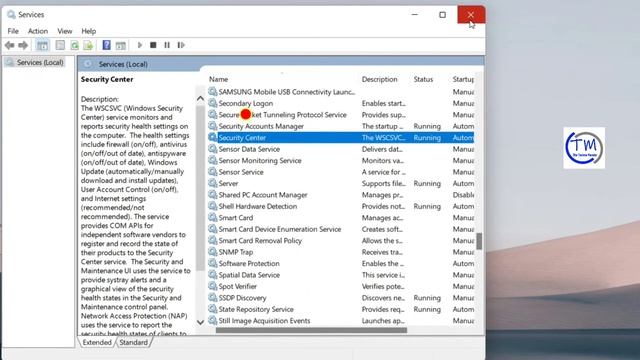Open the Properties toolbar icon
Viewport: 640px width, 360px height.
click(x=60, y=45)
